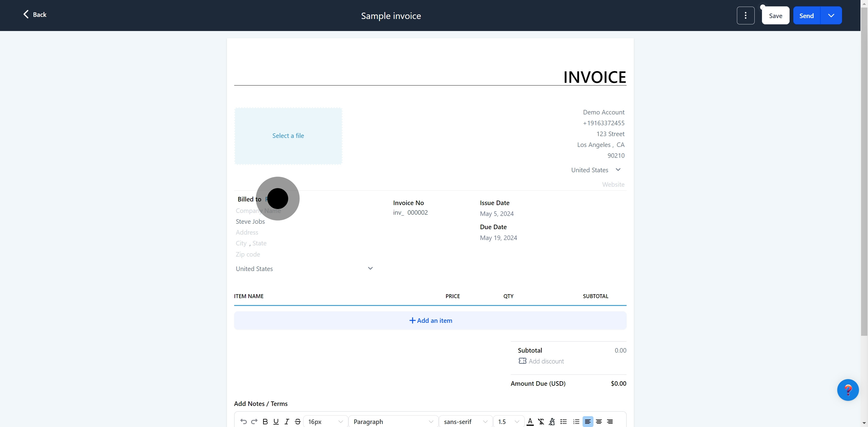Apply italic formatting in notes editor

coord(287,421)
